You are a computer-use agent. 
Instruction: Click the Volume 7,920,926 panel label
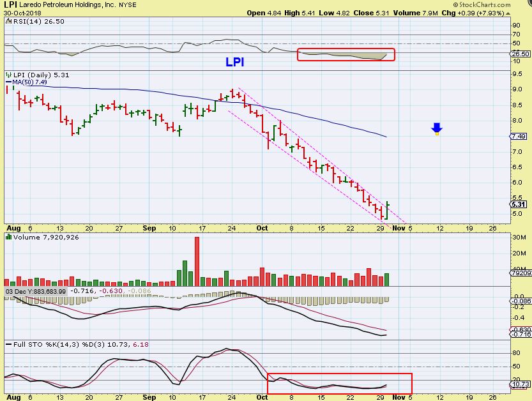click(x=46, y=237)
